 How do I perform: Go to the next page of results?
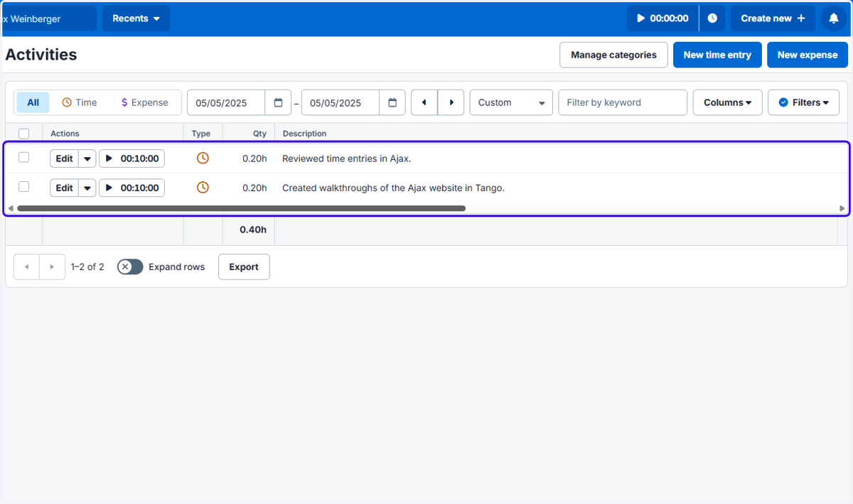click(x=52, y=267)
